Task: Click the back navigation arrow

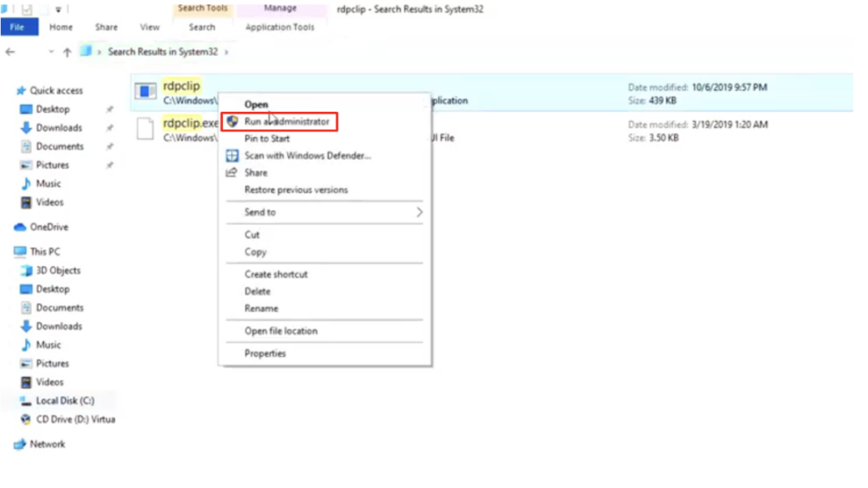Action: tap(9, 52)
